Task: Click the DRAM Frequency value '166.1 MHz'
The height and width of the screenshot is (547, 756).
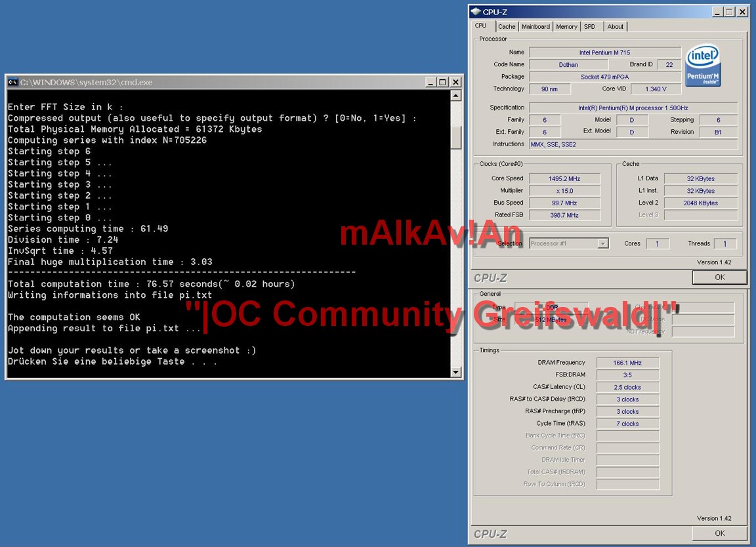Action: click(627, 363)
